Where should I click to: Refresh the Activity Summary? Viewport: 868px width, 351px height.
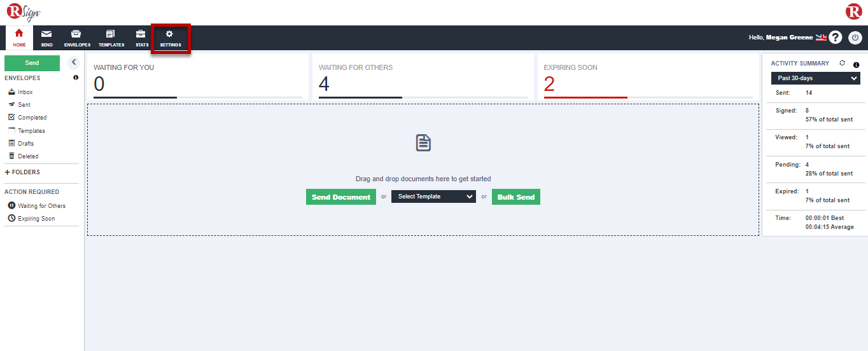coord(843,63)
